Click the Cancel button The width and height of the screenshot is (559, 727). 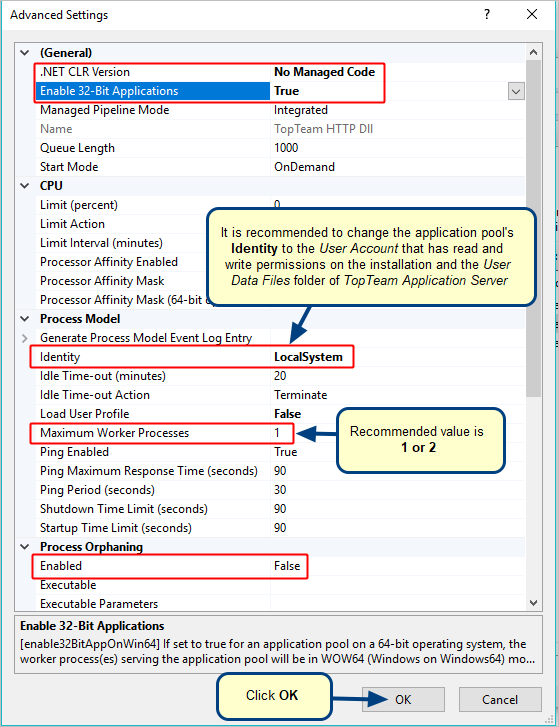pos(500,699)
